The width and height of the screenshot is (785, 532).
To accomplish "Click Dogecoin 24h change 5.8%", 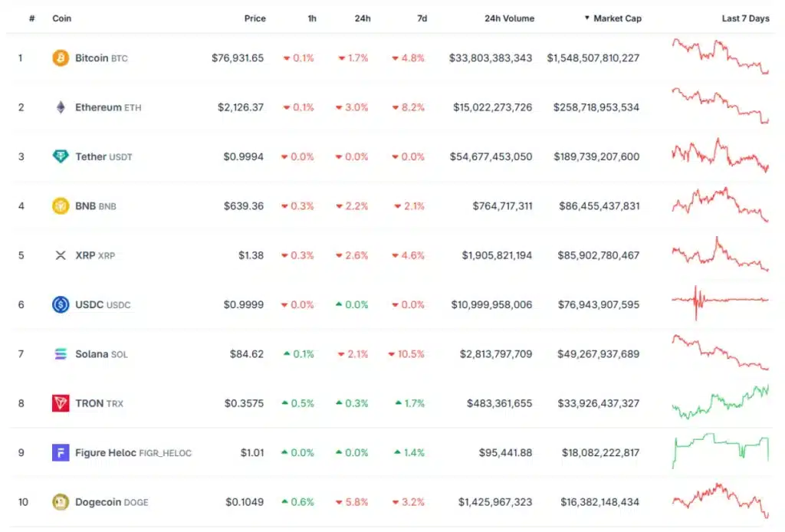I will click(x=351, y=501).
